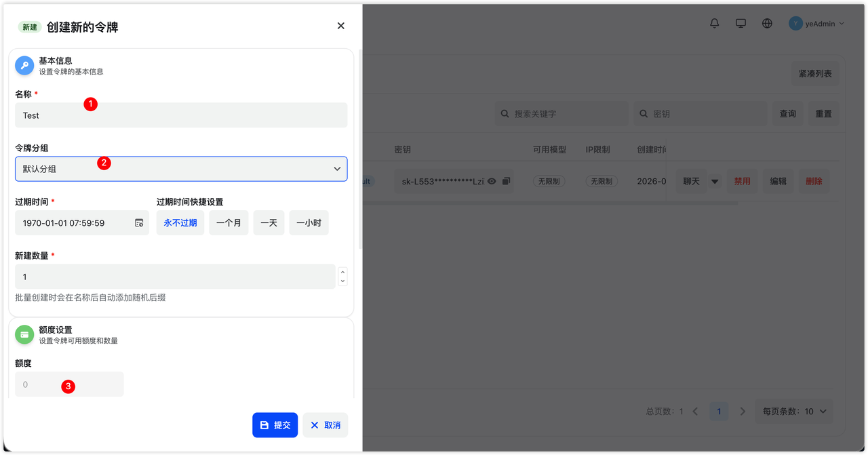
Task: Click the key icon beside 基本信息
Action: pyautogui.click(x=24, y=65)
